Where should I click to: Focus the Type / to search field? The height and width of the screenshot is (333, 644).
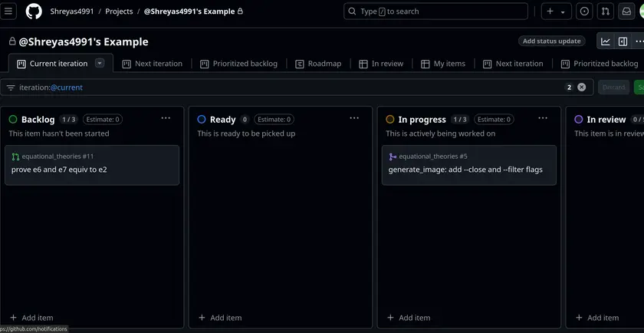[435, 12]
